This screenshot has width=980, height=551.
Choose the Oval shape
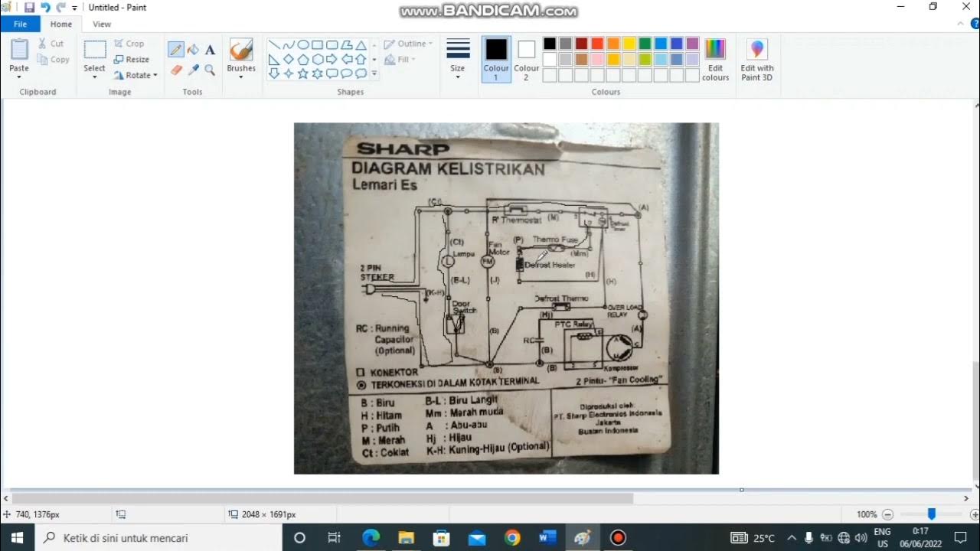click(x=303, y=45)
